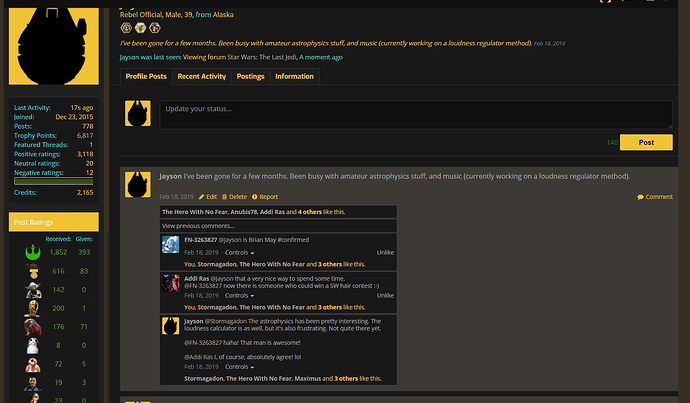Viewport: 690px width, 403px height.
Task: Edit the Feb 18 profile post
Action: 208,197
